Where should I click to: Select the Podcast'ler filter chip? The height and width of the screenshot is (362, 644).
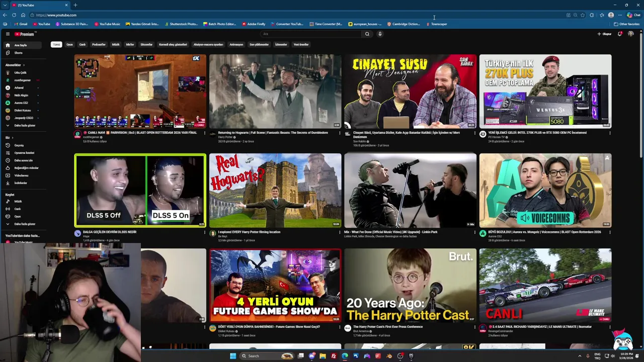point(99,45)
